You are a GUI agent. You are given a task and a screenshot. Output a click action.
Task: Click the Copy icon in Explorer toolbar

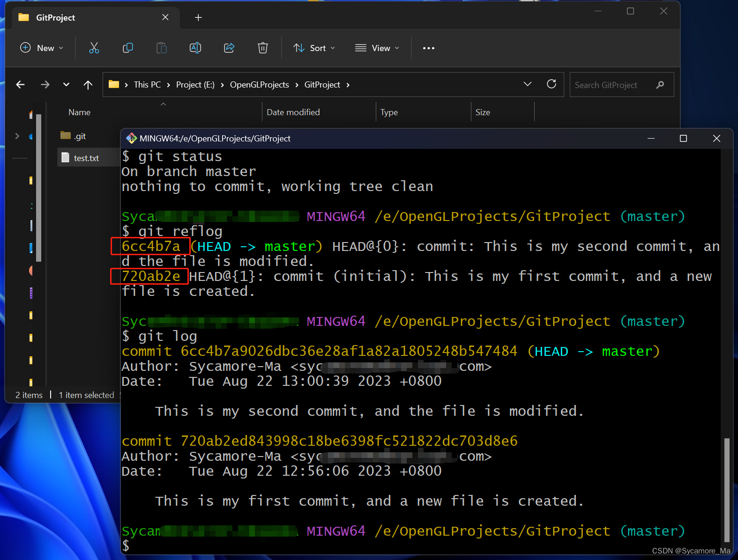point(127,48)
